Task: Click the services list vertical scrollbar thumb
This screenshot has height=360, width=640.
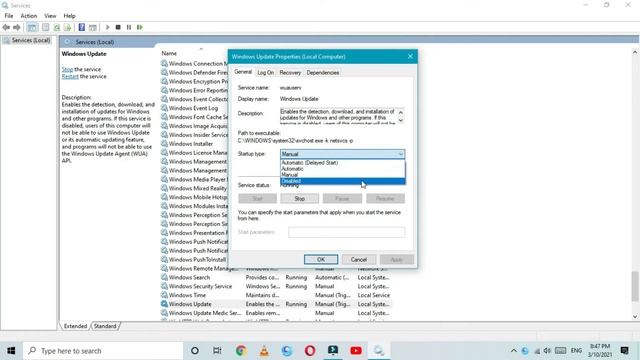Action: tap(635, 286)
